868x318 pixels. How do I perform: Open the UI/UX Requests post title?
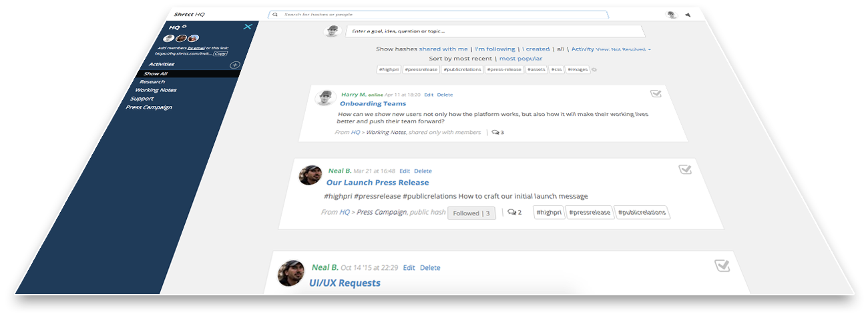(x=345, y=283)
